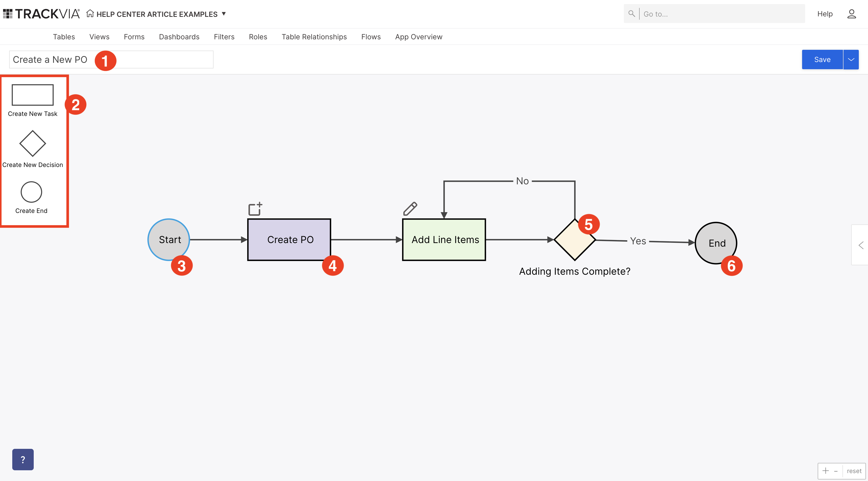The width and height of the screenshot is (868, 481).
Task: Select the Create PO task node
Action: pos(289,239)
